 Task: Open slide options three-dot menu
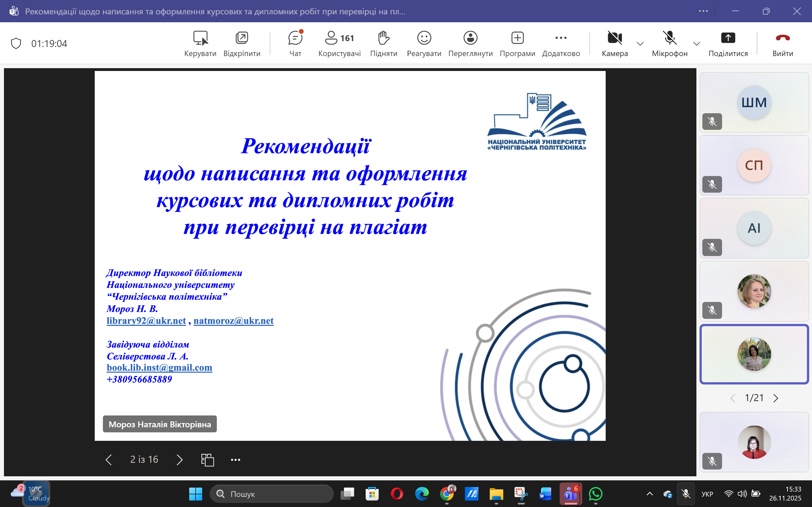[235, 460]
